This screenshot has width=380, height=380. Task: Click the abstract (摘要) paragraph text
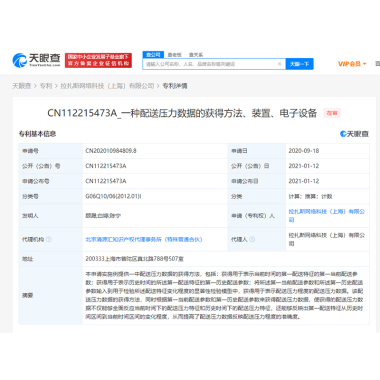tap(224, 295)
